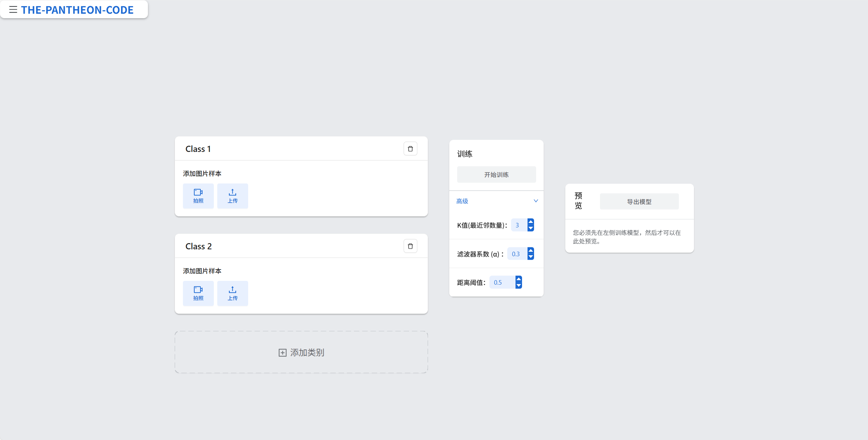Viewport: 868px width, 440px height.
Task: Upload image samples for Class 1
Action: tap(232, 196)
